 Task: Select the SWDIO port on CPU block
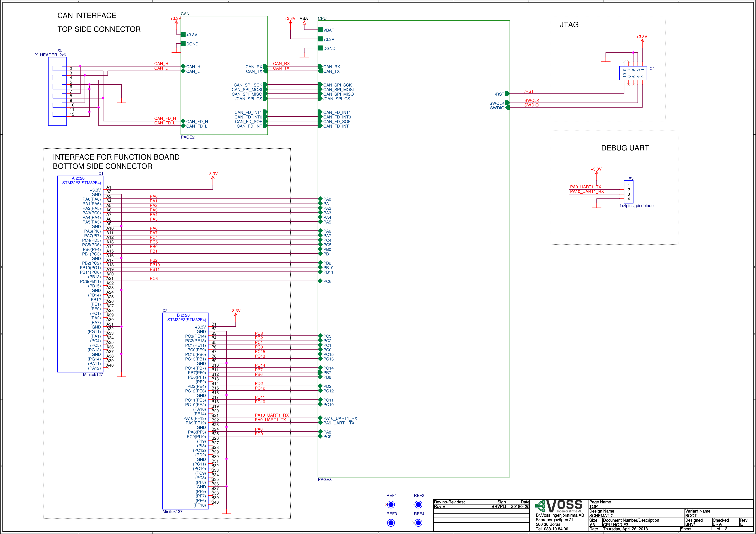click(507, 108)
